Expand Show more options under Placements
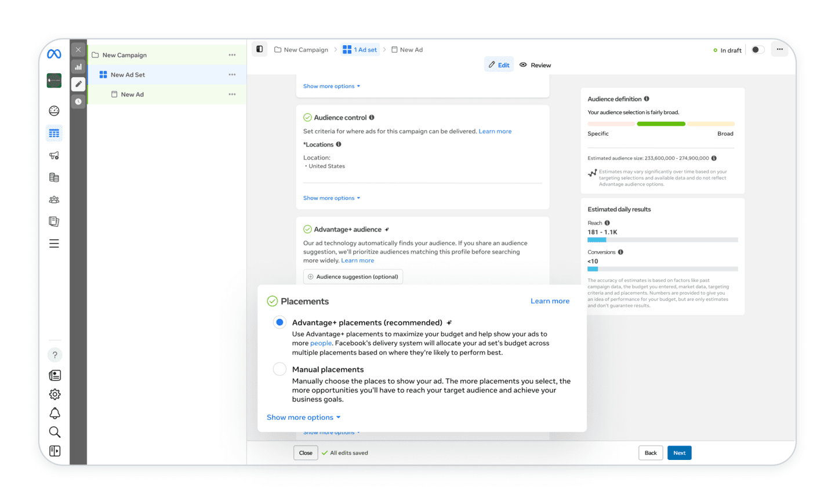Viewport: 835px width, 504px height. (x=303, y=418)
